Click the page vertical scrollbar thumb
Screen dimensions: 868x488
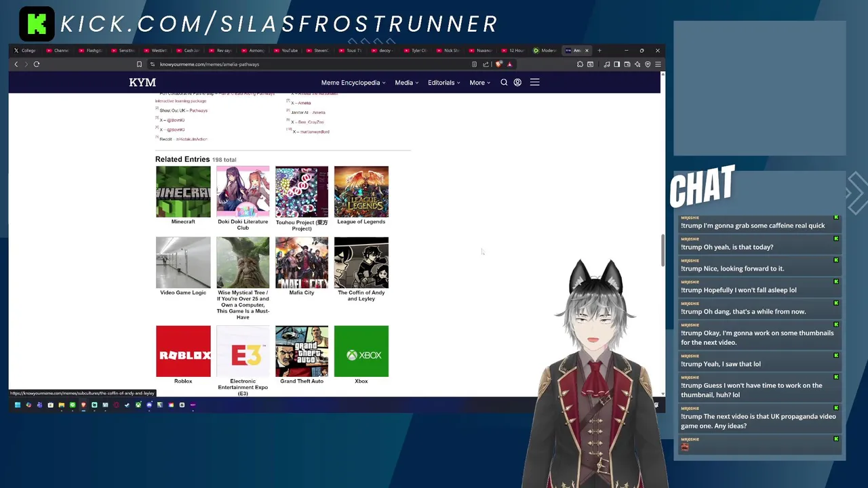coord(663,251)
